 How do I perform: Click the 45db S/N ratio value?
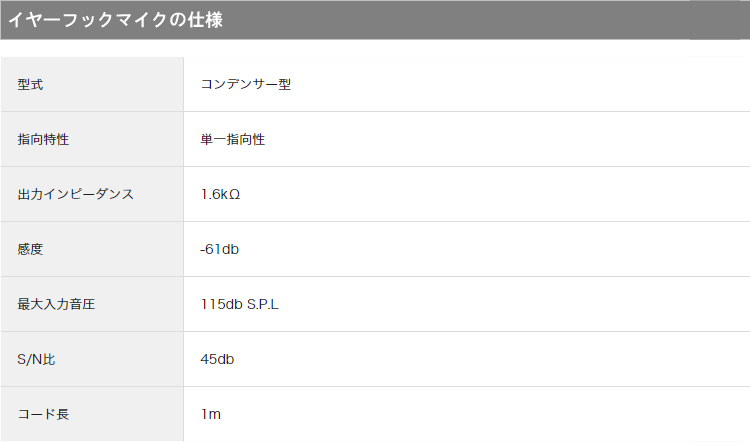point(217,359)
